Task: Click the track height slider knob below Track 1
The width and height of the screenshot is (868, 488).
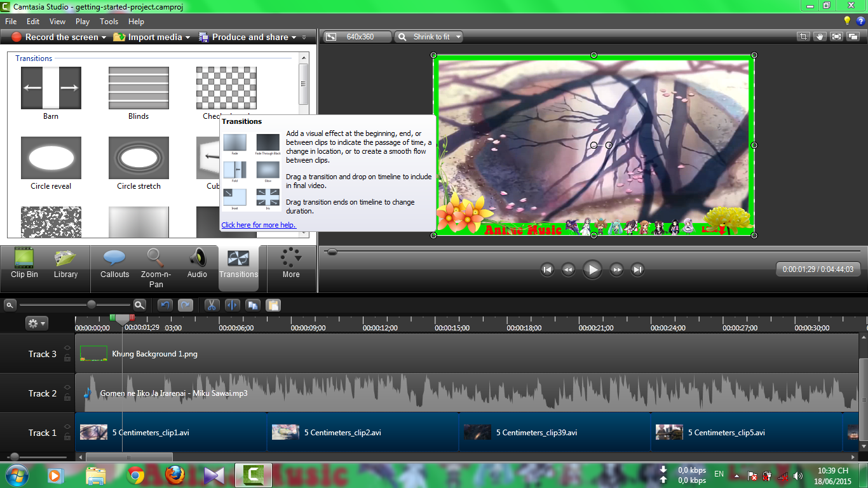Action: (14, 457)
